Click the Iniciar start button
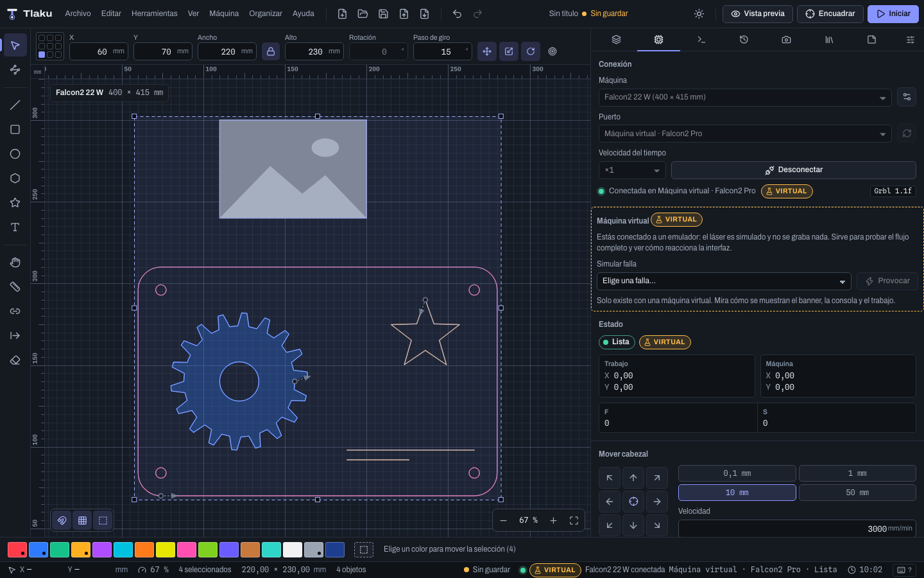The width and height of the screenshot is (924, 578). [x=893, y=13]
